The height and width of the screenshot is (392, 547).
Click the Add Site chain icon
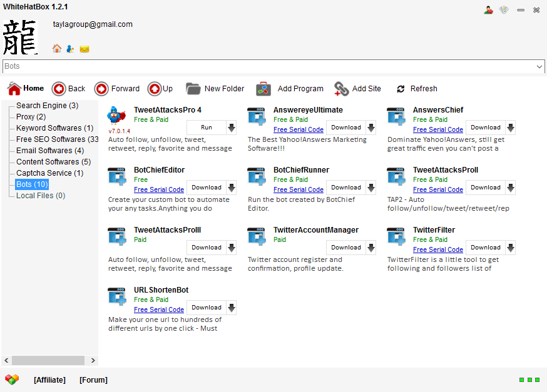point(341,89)
